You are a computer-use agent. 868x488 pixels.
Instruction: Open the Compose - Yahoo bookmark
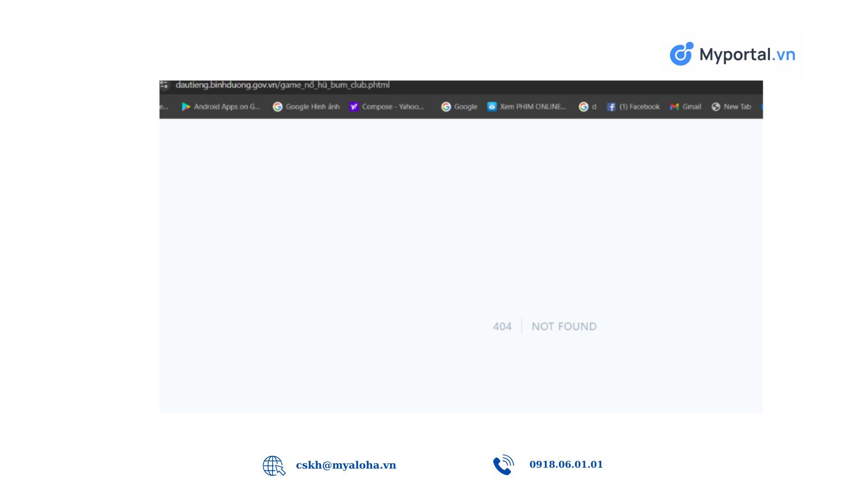tap(387, 107)
